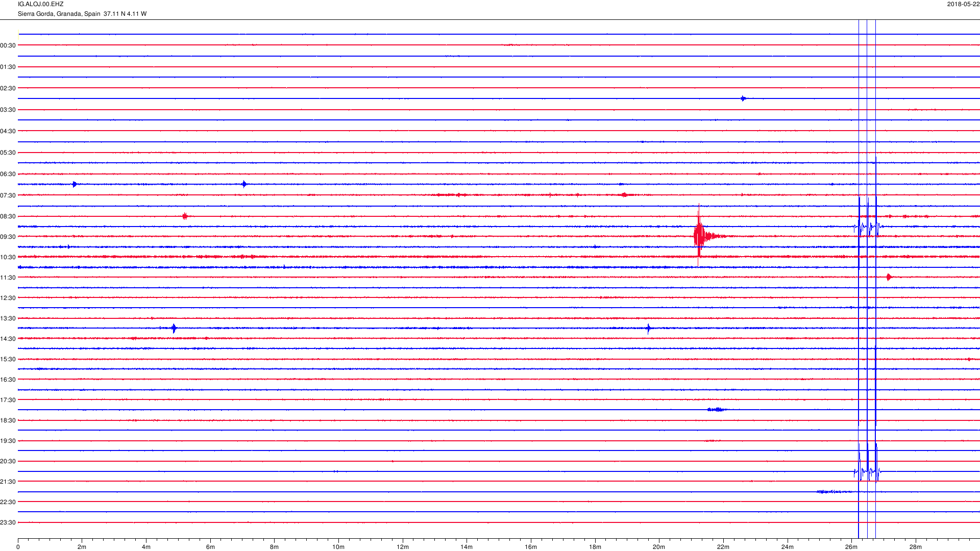Screen dimensions: 980x551
Task: Select the 08:30 time label
Action: tap(8, 216)
